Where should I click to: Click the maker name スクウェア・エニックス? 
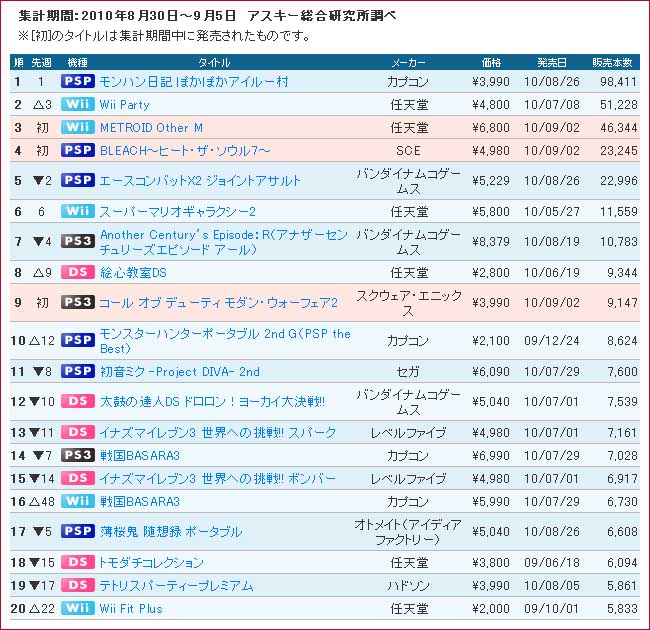coord(408,303)
